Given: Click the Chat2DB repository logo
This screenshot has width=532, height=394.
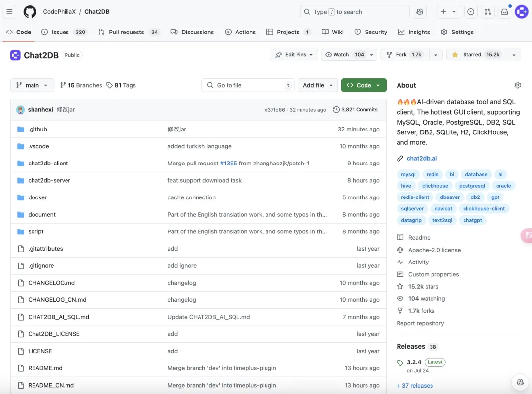Looking at the screenshot, I should [15, 55].
